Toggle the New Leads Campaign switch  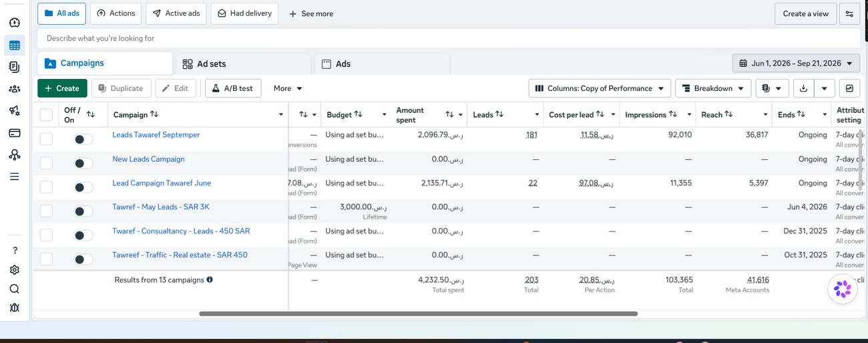tap(83, 163)
